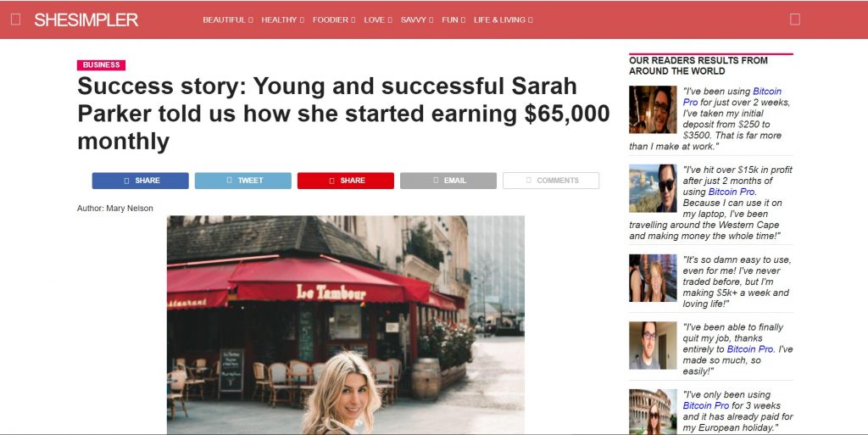Click the blue Facebook SHARE button

coord(141,181)
